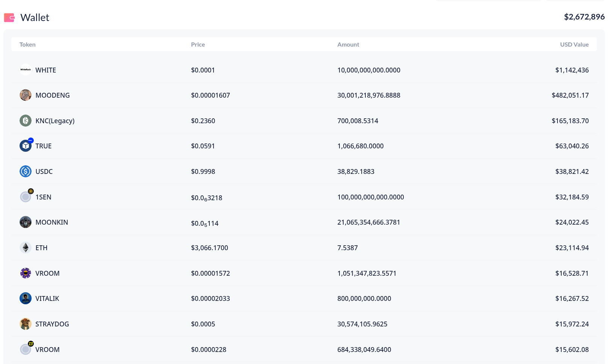Click the pink wallet icon in the header
Image resolution: width=609 pixels, height=364 pixels.
(x=9, y=17)
